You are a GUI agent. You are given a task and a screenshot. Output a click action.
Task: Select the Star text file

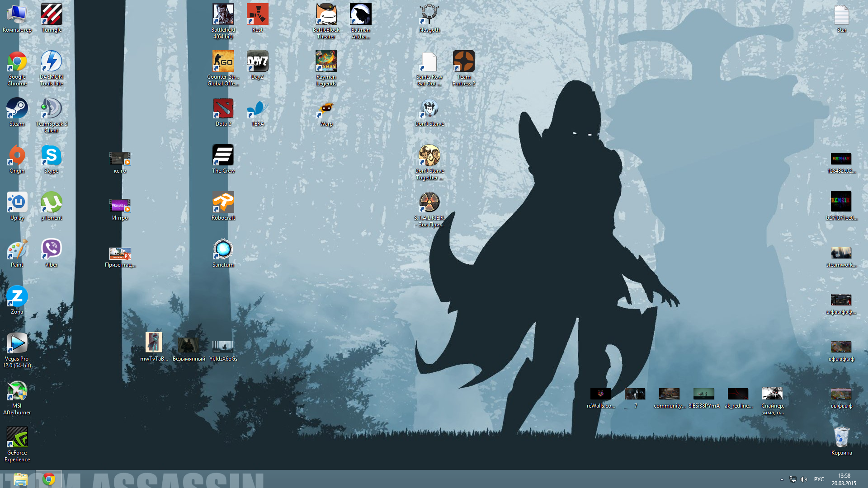842,18
